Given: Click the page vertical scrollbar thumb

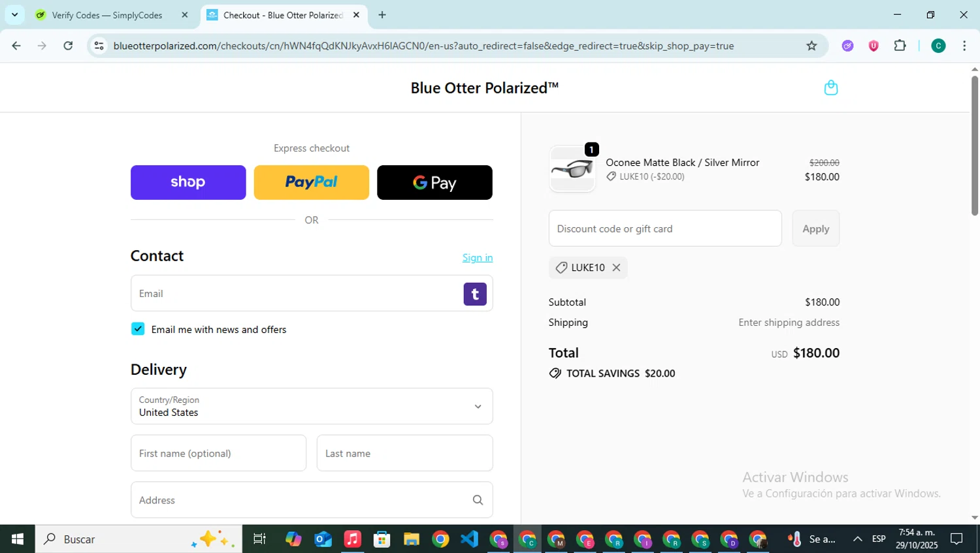Looking at the screenshot, I should [x=974, y=145].
